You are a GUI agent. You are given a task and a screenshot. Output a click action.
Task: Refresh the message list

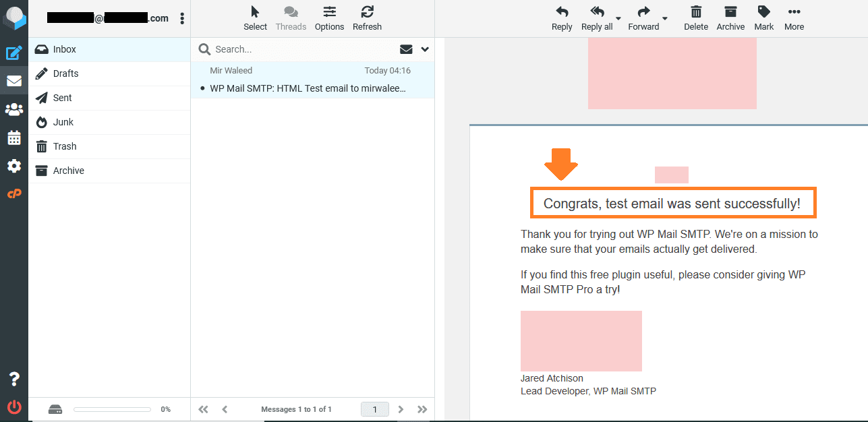[x=368, y=18]
